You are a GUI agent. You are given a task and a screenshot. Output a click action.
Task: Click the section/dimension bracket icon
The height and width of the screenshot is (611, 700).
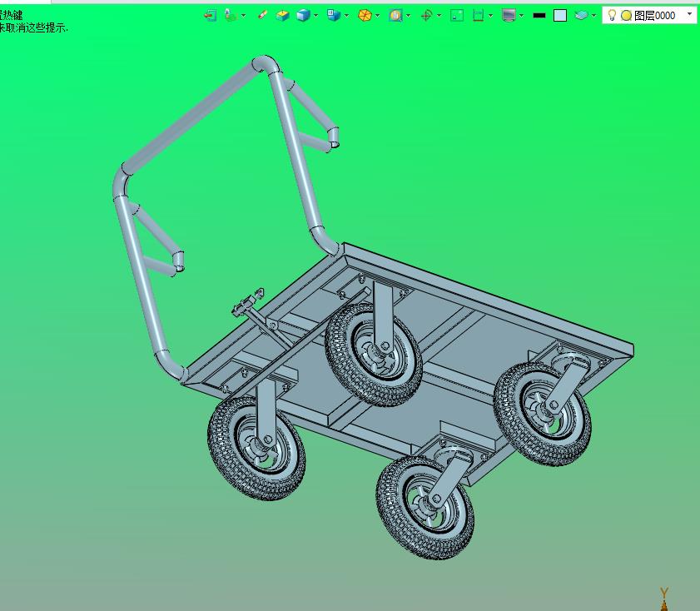pos(478,16)
